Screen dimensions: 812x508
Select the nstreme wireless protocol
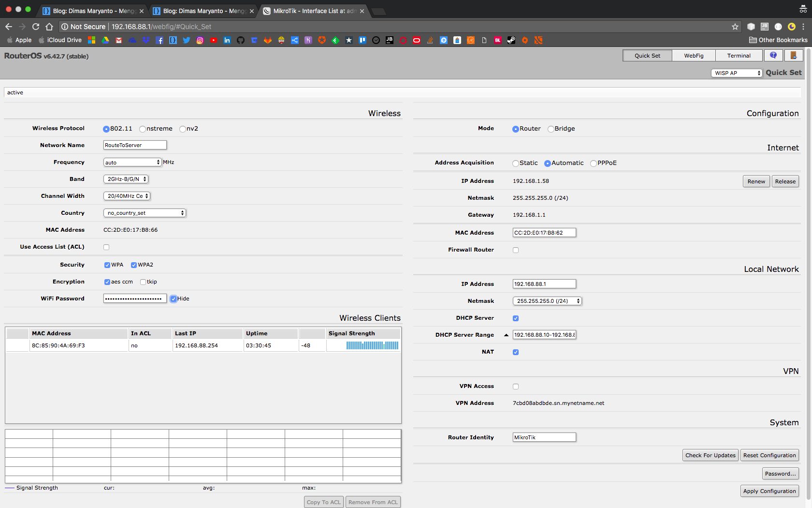coord(143,129)
